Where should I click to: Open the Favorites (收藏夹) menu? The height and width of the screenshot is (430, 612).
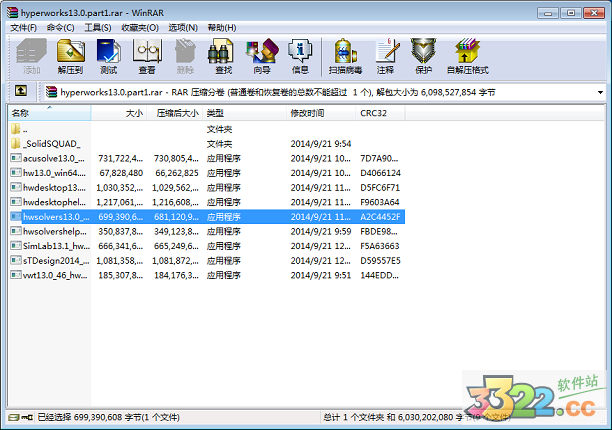(140, 28)
